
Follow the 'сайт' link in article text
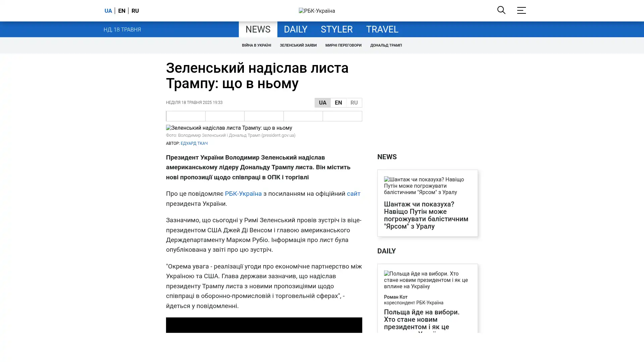tap(353, 194)
